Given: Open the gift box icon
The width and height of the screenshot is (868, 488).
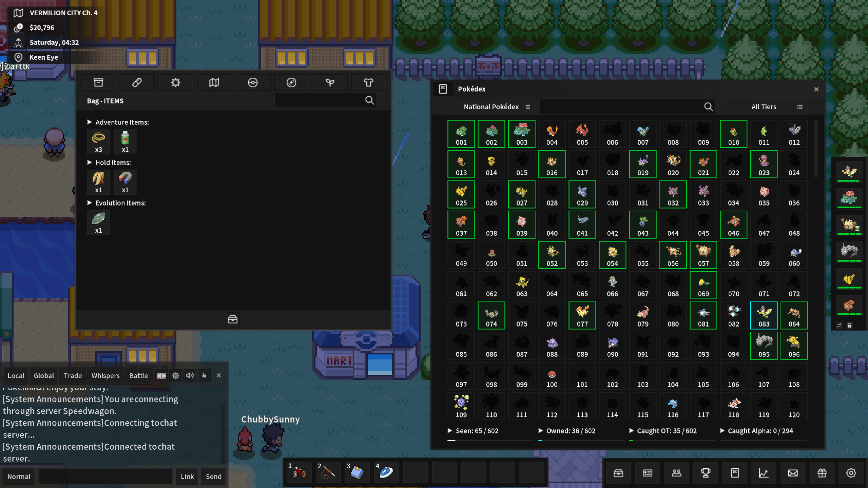Looking at the screenshot, I should pyautogui.click(x=822, y=473).
